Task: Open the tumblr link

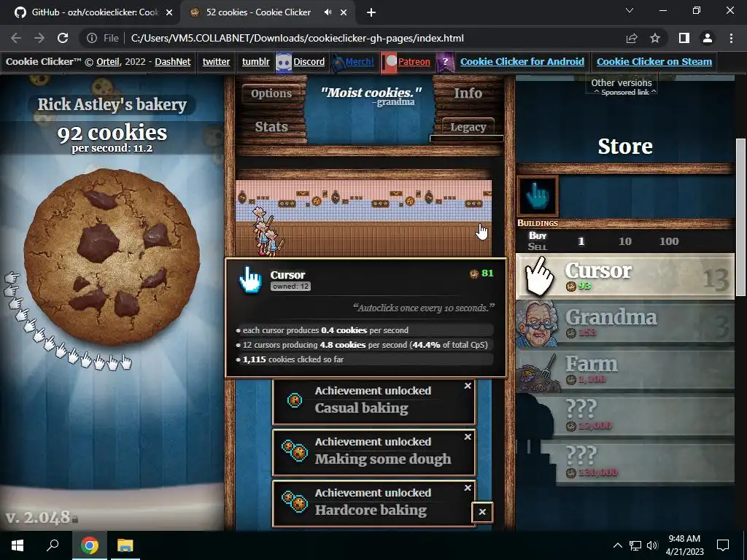Action: pyautogui.click(x=256, y=61)
